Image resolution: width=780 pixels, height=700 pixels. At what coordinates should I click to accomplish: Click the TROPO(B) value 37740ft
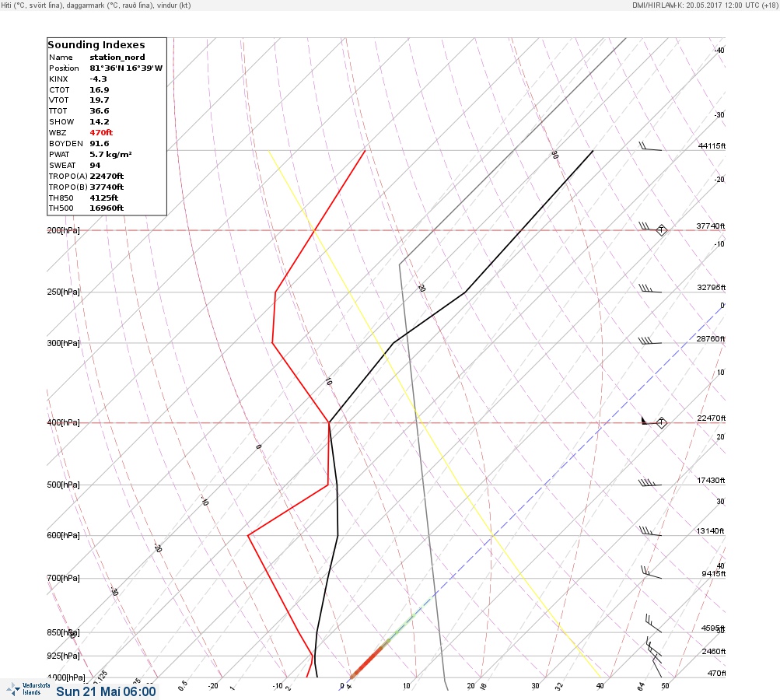(x=107, y=187)
